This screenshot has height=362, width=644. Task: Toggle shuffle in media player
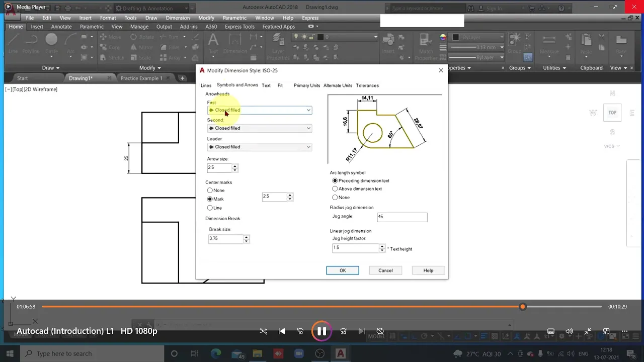click(x=263, y=331)
